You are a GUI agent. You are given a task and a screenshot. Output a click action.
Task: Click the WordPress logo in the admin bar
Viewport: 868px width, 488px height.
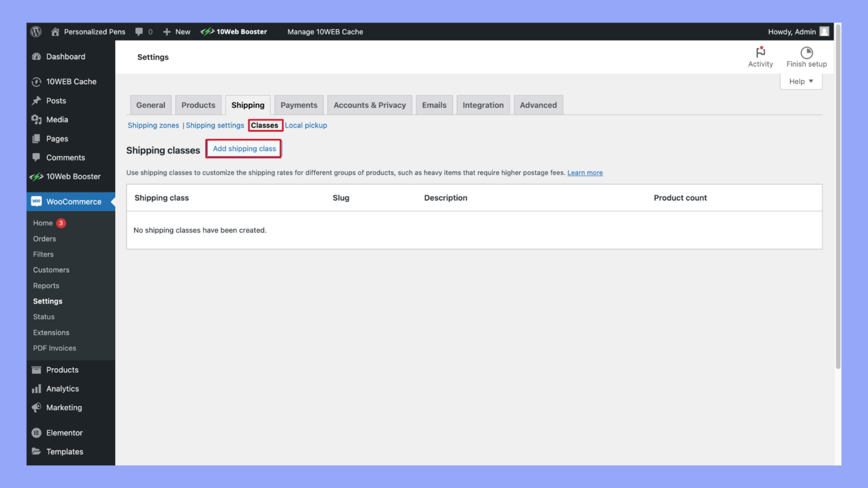click(x=36, y=32)
